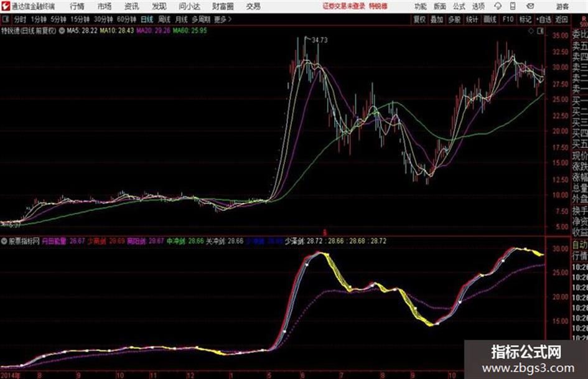This screenshot has height=379, width=588.
Task: Click the MA60: 25.95 indicator label
Action: pyautogui.click(x=189, y=30)
